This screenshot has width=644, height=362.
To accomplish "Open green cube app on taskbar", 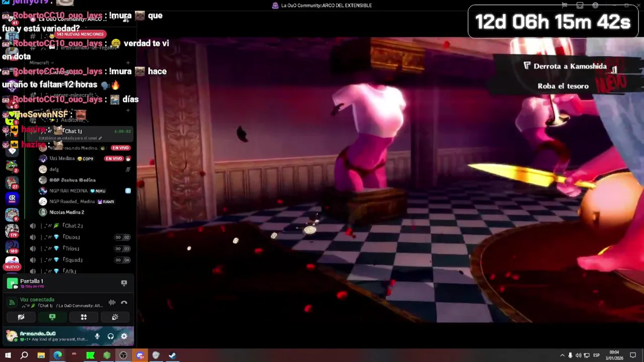I will coord(107,355).
